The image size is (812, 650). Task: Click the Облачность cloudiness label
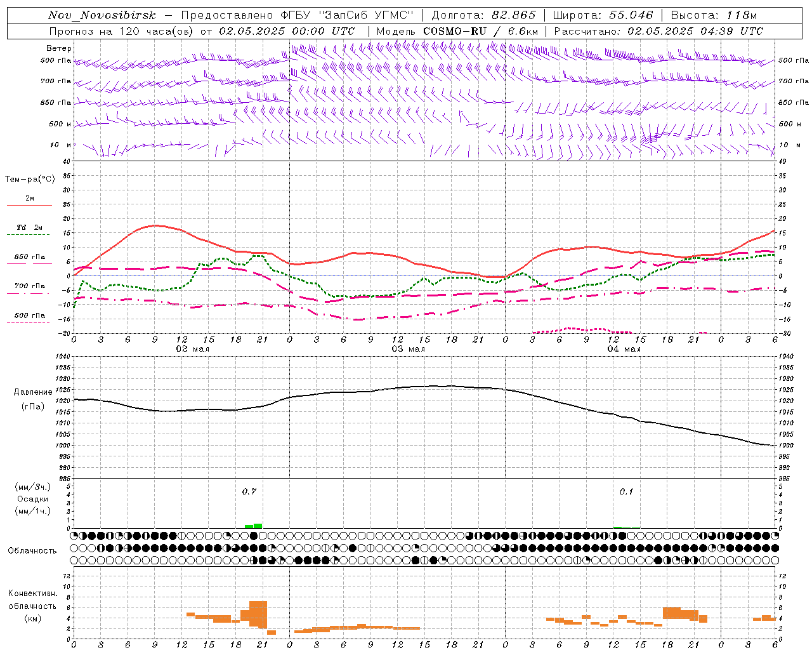click(x=32, y=550)
